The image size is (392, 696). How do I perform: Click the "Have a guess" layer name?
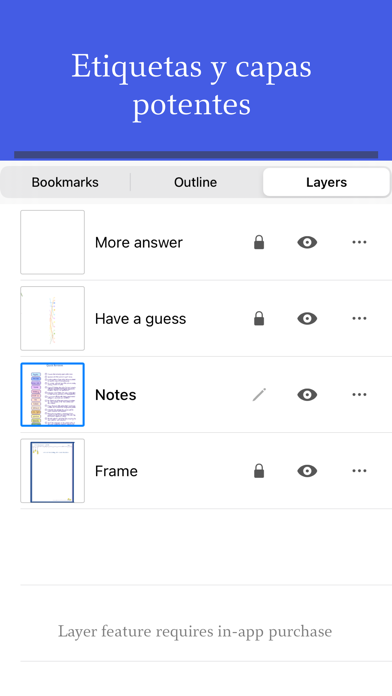tap(140, 319)
